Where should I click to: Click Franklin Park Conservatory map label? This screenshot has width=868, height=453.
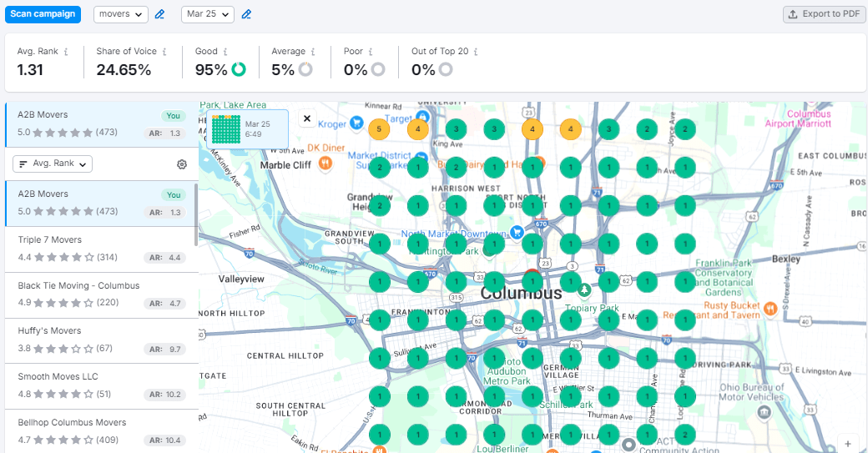click(x=724, y=278)
